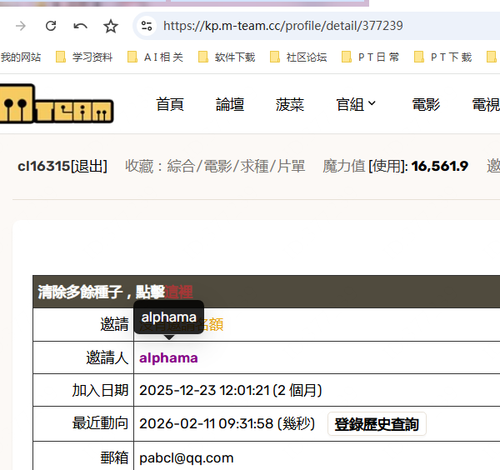
Task: Open the 我的网站 bookmark
Action: click(x=20, y=57)
